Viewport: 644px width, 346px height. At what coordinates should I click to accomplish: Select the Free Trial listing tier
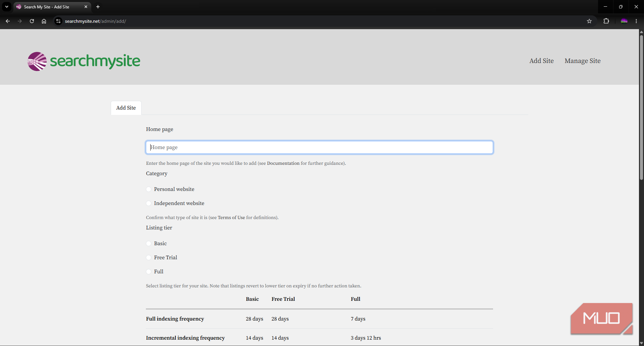point(149,258)
